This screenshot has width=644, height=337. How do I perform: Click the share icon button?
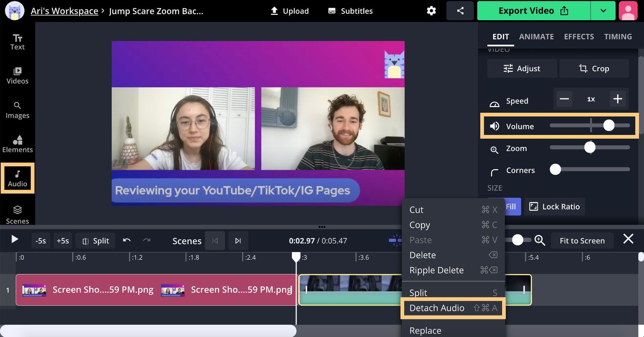pyautogui.click(x=460, y=11)
